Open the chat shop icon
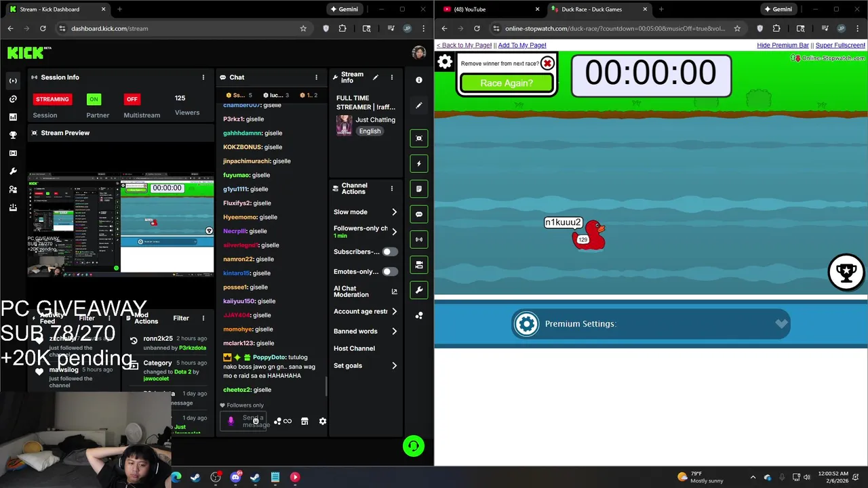This screenshot has height=488, width=868. coord(304,421)
